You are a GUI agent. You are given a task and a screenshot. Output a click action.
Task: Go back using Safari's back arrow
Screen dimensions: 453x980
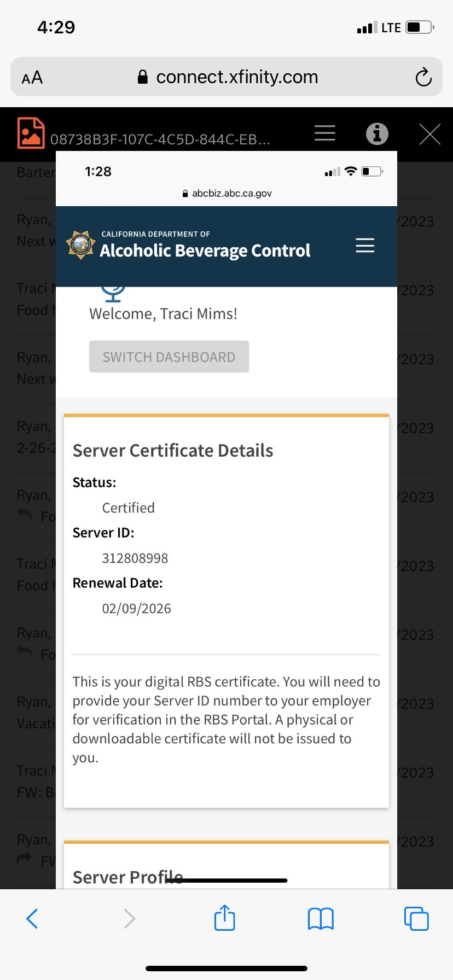32,918
